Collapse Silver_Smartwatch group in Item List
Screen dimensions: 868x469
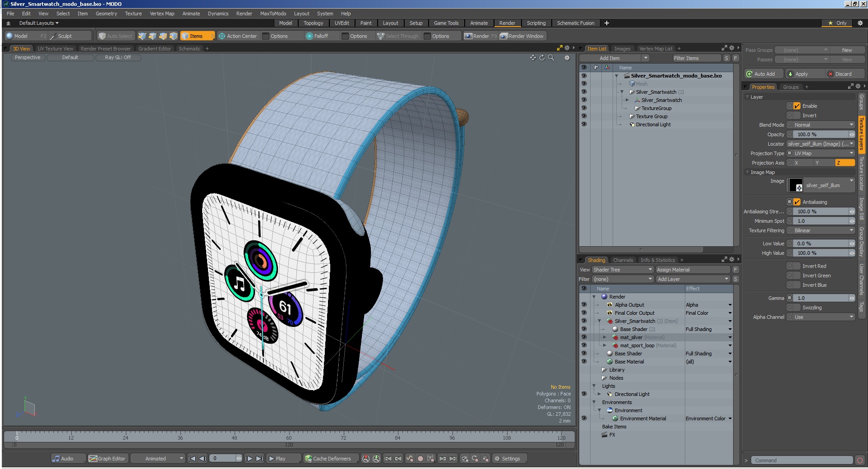(x=622, y=92)
